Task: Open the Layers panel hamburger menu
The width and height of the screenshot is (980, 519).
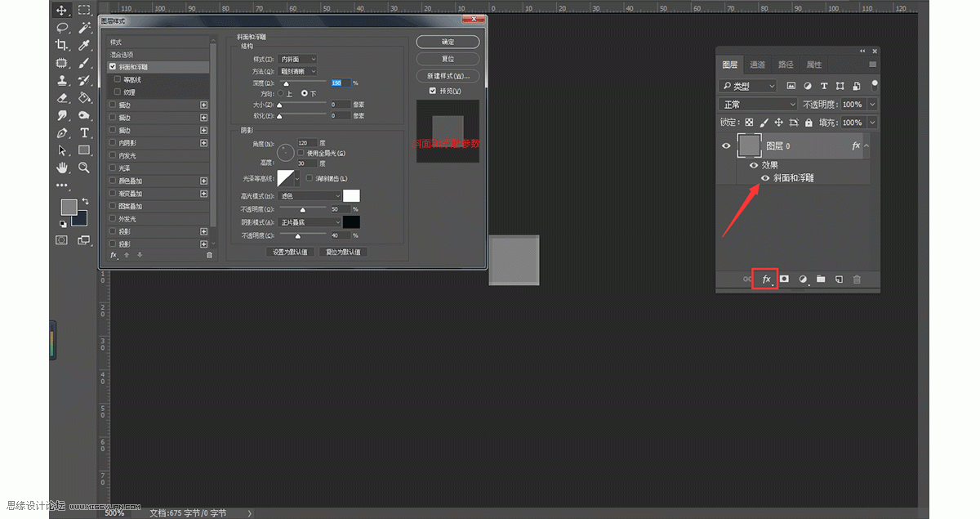Action: 872,65
